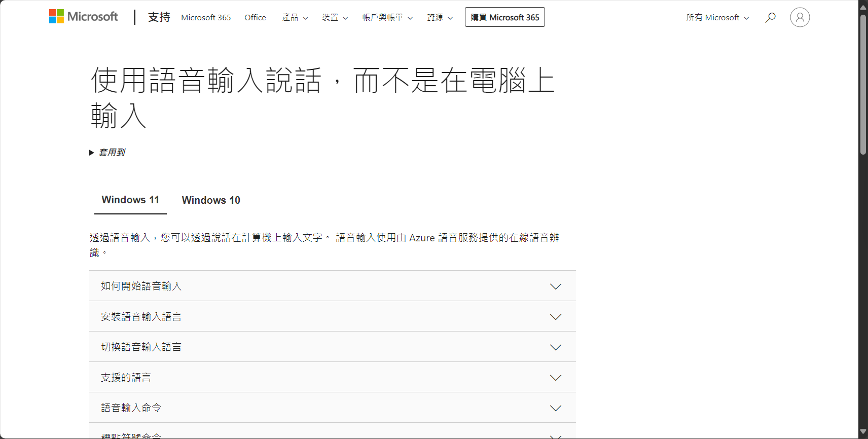The image size is (868, 439).
Task: Expand the 安裝語音輸入語言 section
Action: 333,316
